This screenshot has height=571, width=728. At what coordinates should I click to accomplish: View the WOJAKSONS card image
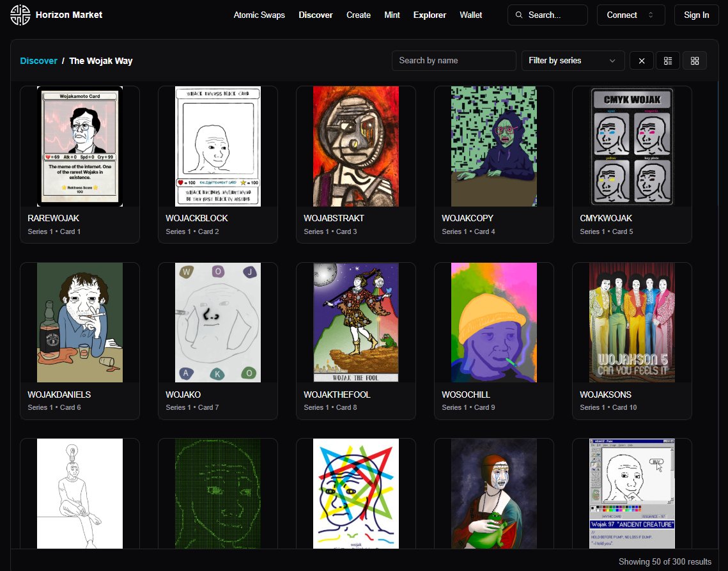632,322
